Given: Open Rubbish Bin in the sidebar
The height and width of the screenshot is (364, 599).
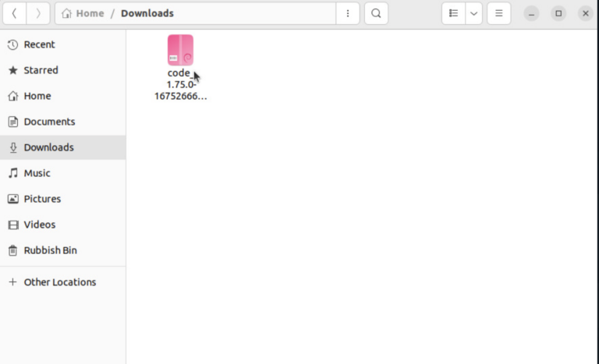Looking at the screenshot, I should click(x=50, y=250).
